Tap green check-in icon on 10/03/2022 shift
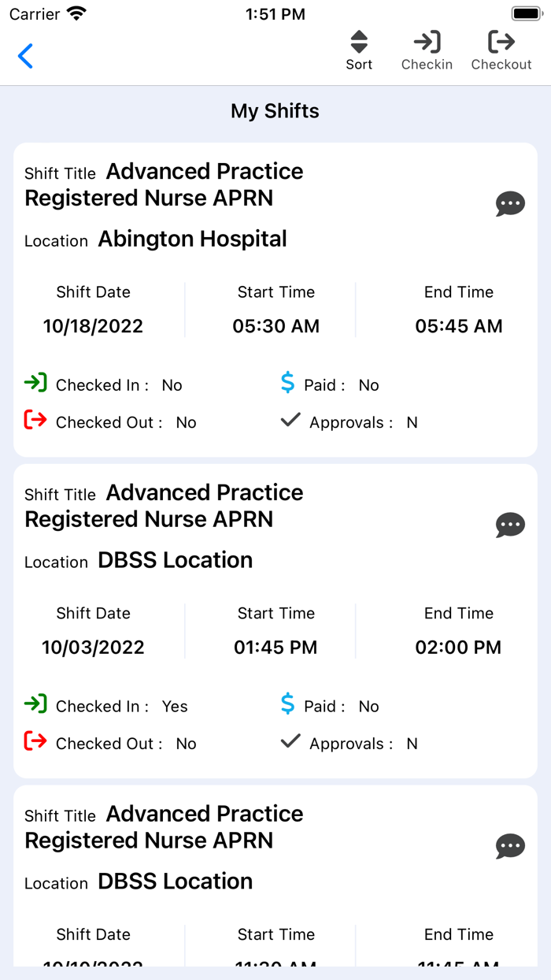 coord(35,704)
